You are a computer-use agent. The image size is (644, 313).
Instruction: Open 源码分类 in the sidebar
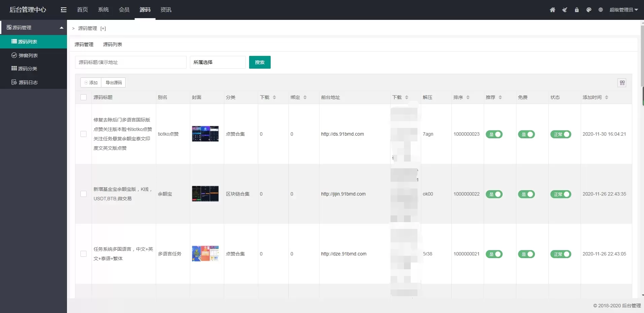pyautogui.click(x=28, y=69)
